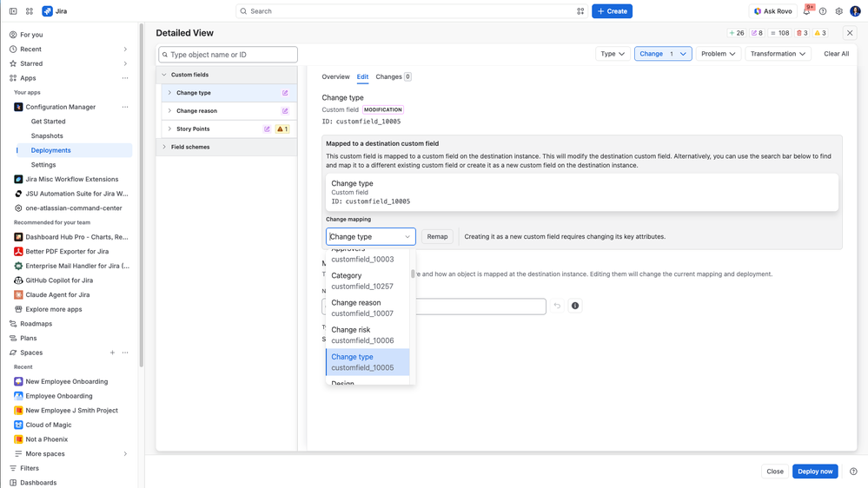Click the Create button
This screenshot has width=868, height=488.
coord(612,11)
